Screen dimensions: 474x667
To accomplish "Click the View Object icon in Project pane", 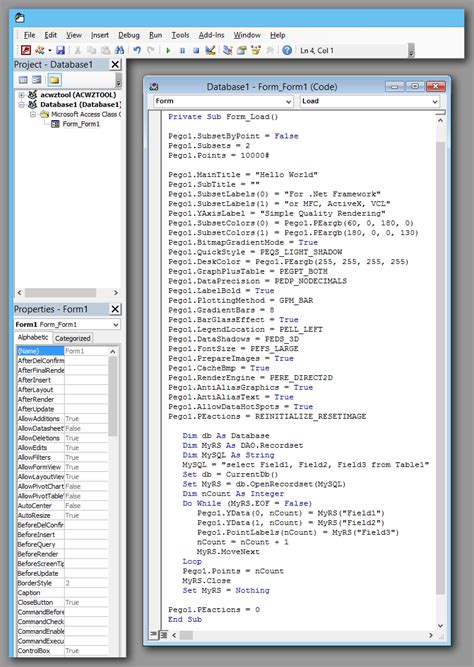I will pyautogui.click(x=37, y=80).
